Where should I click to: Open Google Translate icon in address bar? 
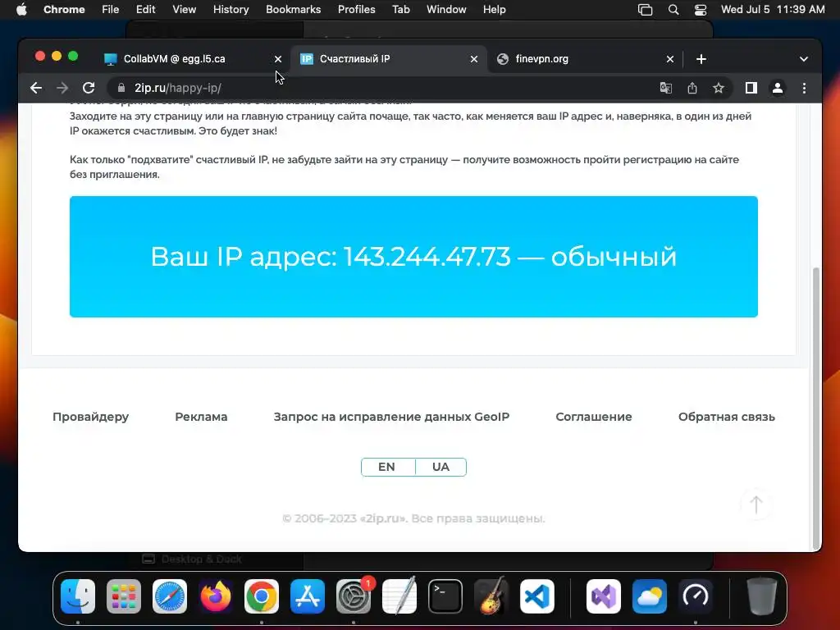click(666, 88)
